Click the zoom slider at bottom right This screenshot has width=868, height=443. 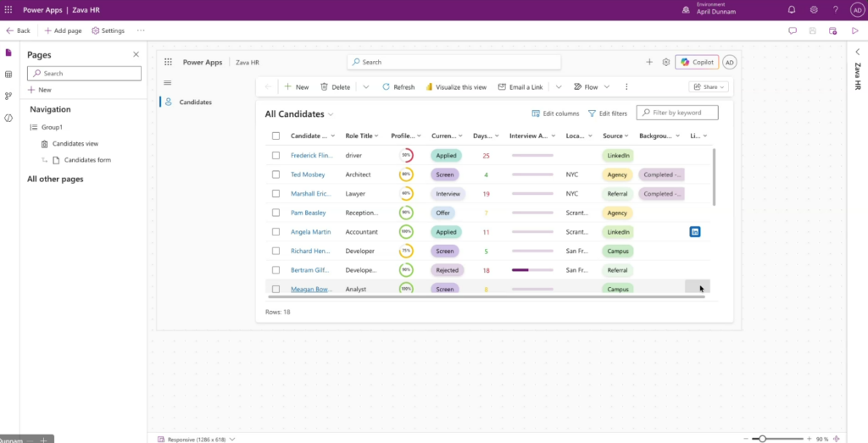pos(763,439)
